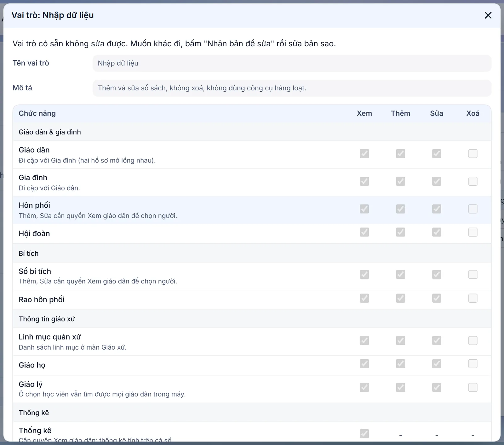Toggle Xem checkbox for Thống kê row
The width and height of the screenshot is (504, 445).
click(x=364, y=434)
